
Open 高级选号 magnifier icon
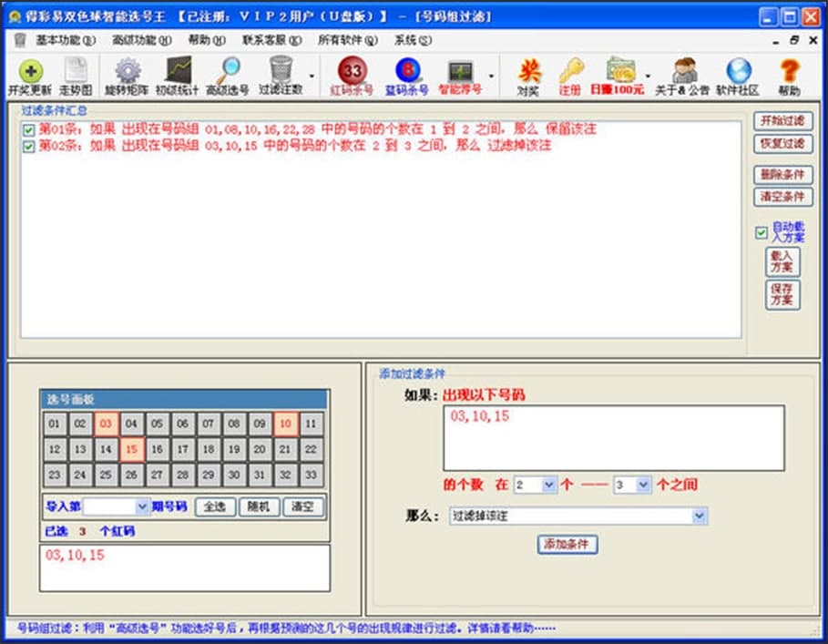[226, 72]
